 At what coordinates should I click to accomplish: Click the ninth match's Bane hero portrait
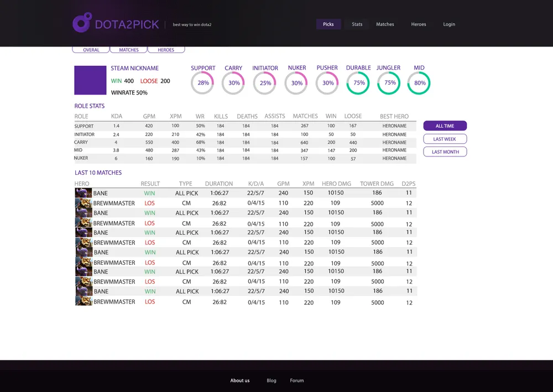[84, 271]
